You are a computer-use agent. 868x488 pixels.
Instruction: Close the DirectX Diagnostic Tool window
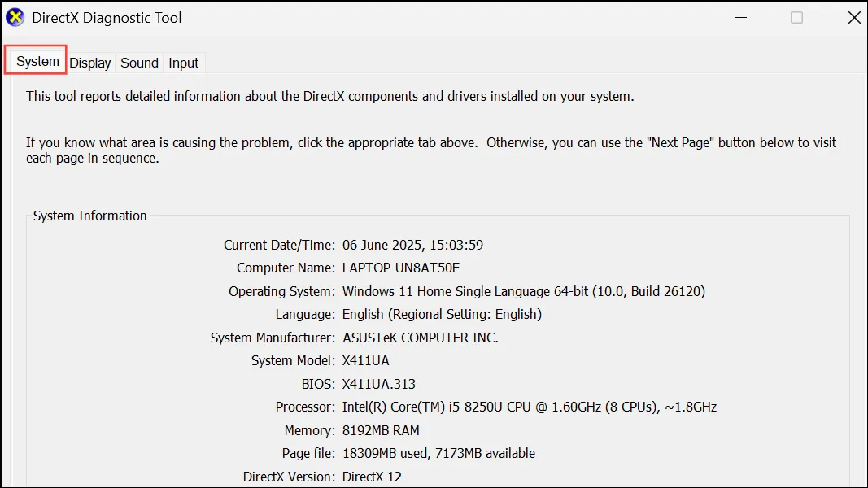pos(854,18)
